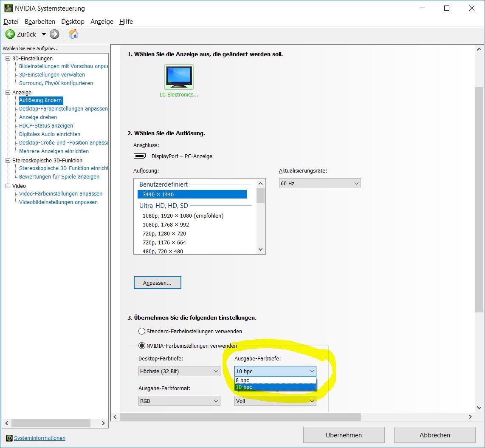The height and width of the screenshot is (448, 485).
Task: Open the Hilfe menu
Action: pyautogui.click(x=126, y=21)
